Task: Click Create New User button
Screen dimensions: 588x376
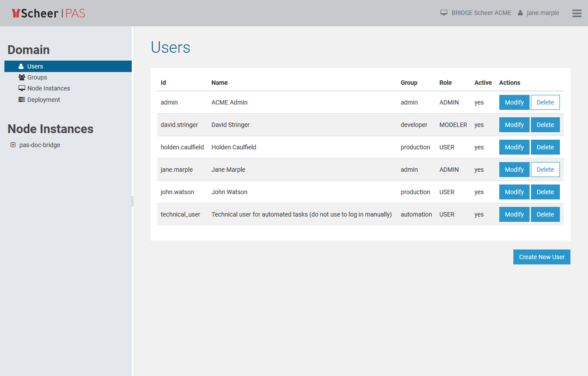Action: pyautogui.click(x=541, y=257)
